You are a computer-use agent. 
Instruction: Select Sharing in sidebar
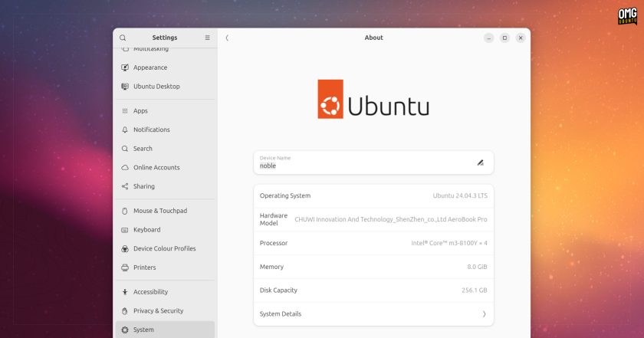pos(165,186)
